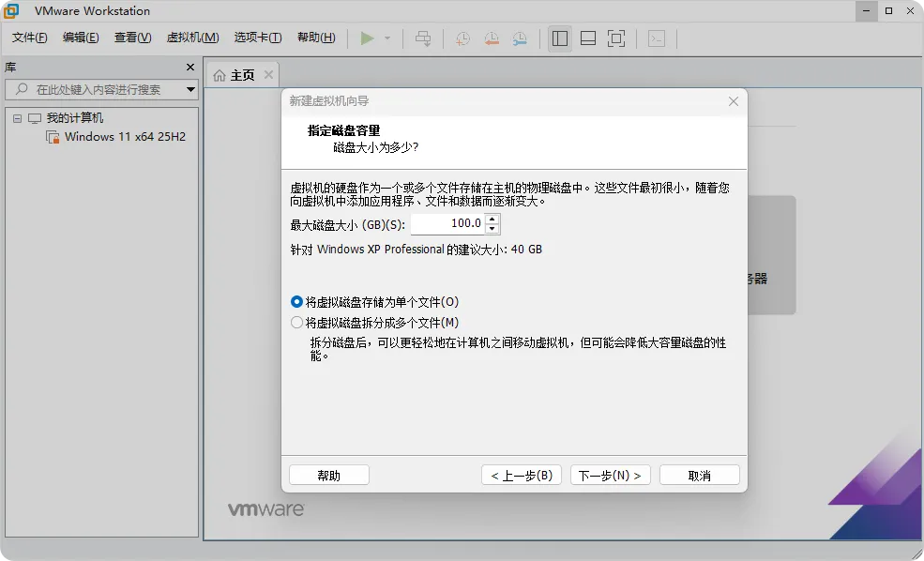Viewport: 924px width, 561px height.
Task: Toggle the Show Library sidebar icon
Action: click(560, 38)
